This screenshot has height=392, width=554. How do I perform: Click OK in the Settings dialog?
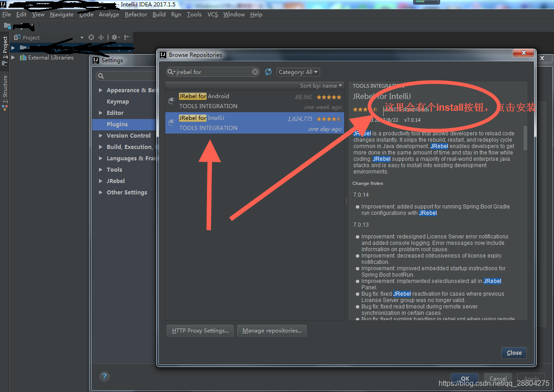point(465,378)
